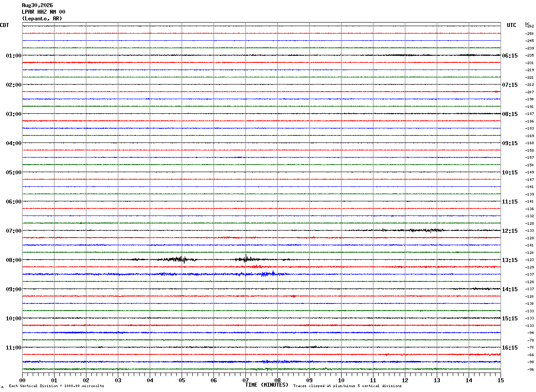
Task: Select the 16:15 UTC label
Action: pyautogui.click(x=509, y=348)
